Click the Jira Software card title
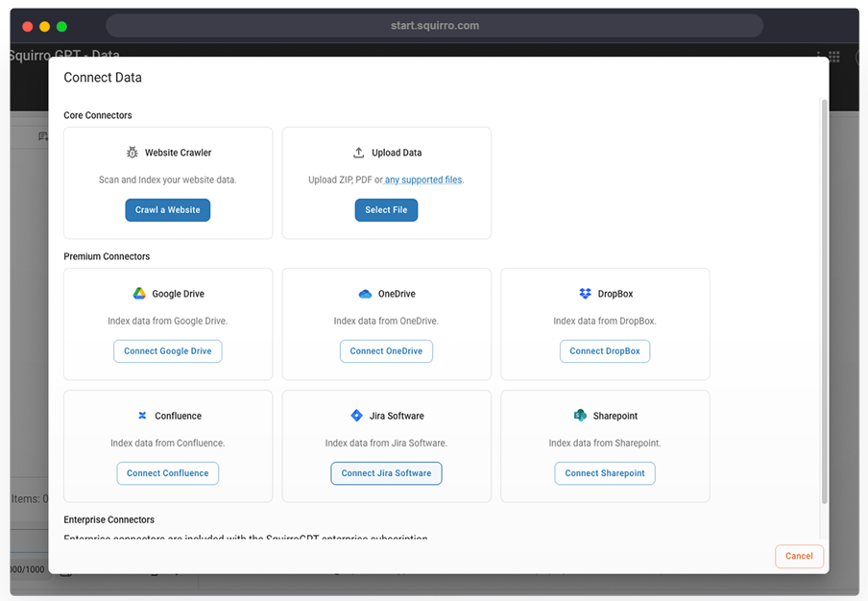 pos(397,416)
